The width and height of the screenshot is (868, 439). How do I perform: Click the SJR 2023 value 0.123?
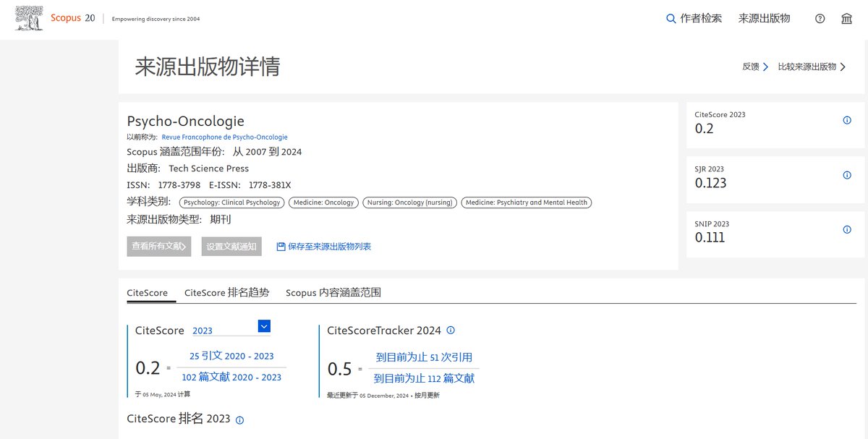click(x=711, y=183)
